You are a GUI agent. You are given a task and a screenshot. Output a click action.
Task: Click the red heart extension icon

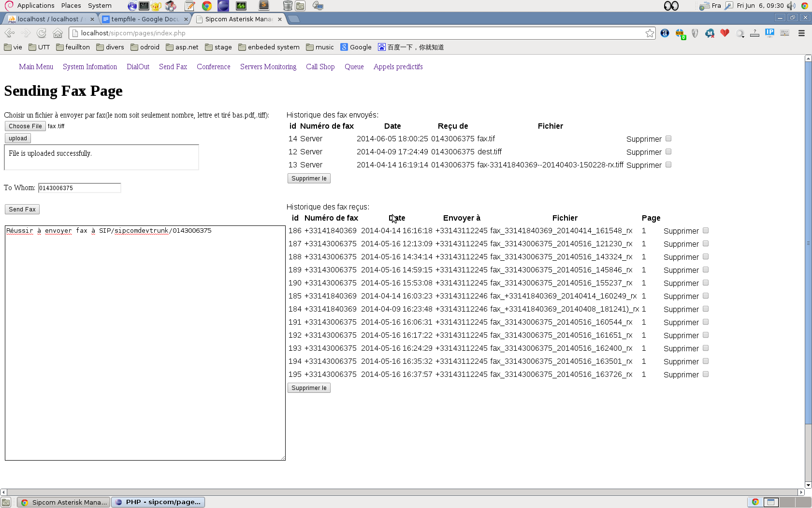[725, 33]
